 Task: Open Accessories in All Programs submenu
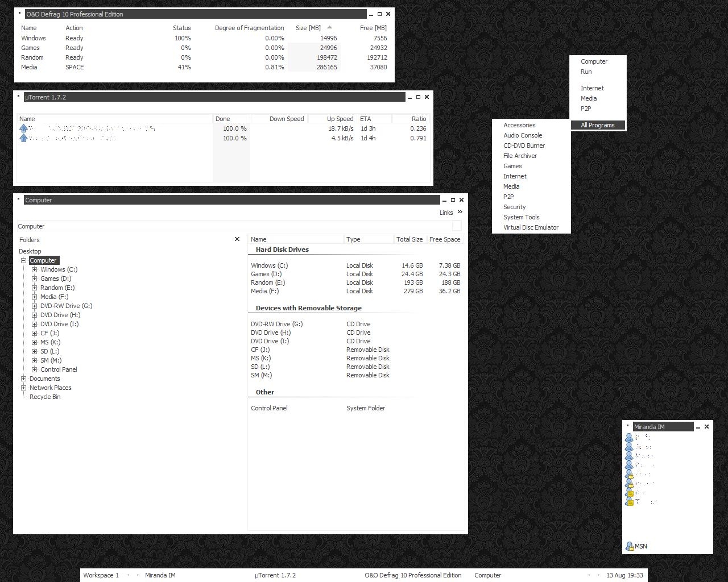(519, 125)
